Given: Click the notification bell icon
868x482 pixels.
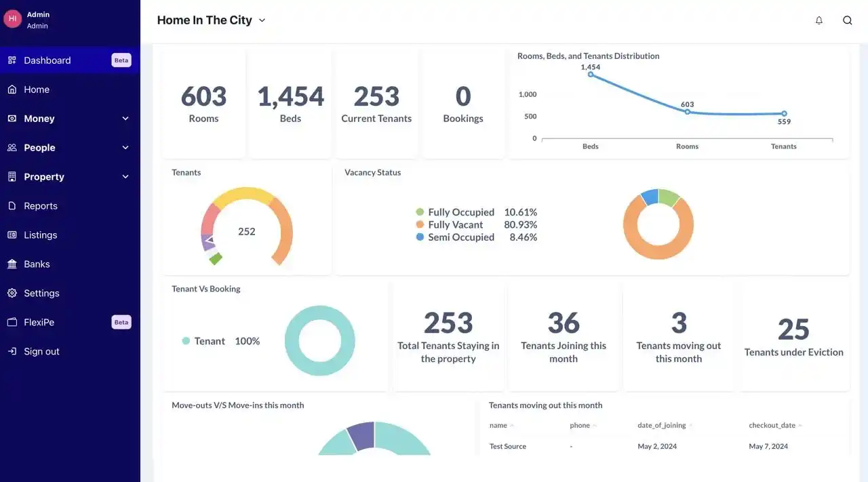Looking at the screenshot, I should pyautogui.click(x=818, y=20).
